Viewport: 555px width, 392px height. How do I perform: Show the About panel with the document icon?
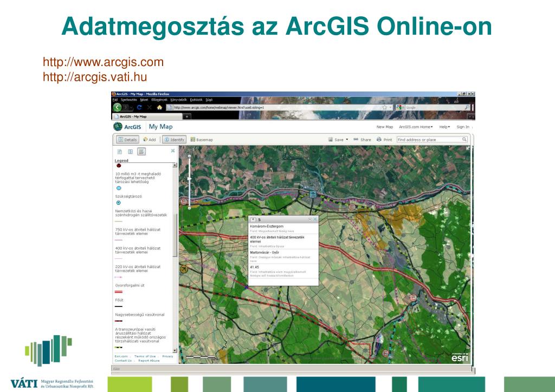(120, 152)
